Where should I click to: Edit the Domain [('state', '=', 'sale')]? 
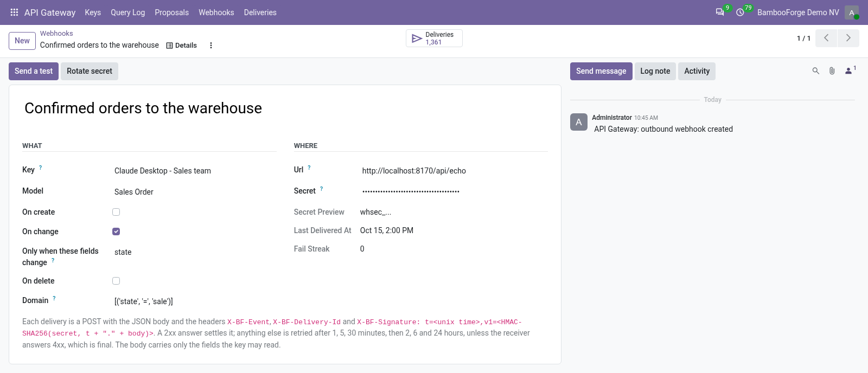click(x=195, y=301)
